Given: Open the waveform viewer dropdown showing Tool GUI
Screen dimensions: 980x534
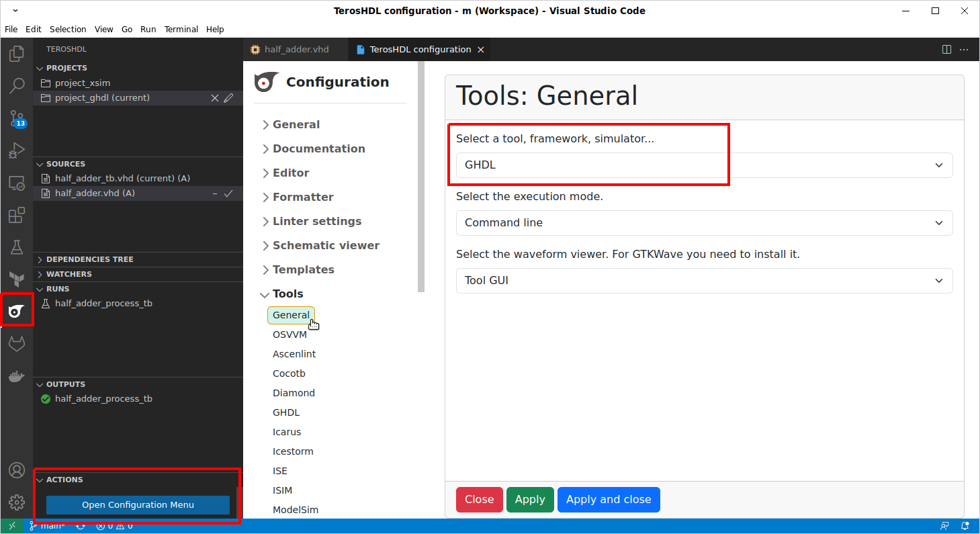Looking at the screenshot, I should pos(704,281).
